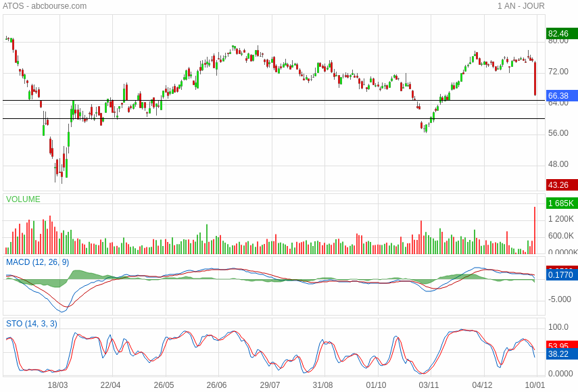Click the 10/01 date axis label
The image size is (578, 392).
tap(535, 385)
